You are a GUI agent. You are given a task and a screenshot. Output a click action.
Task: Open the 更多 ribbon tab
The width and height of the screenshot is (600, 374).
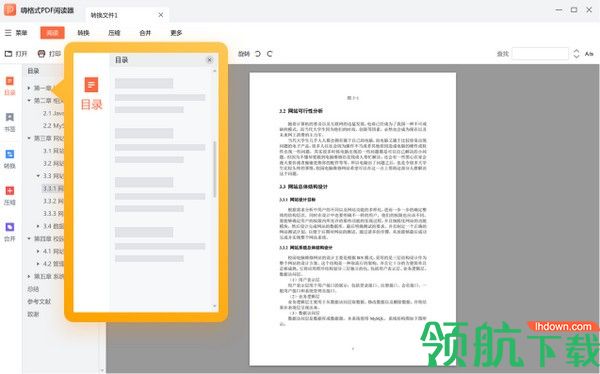tap(176, 33)
